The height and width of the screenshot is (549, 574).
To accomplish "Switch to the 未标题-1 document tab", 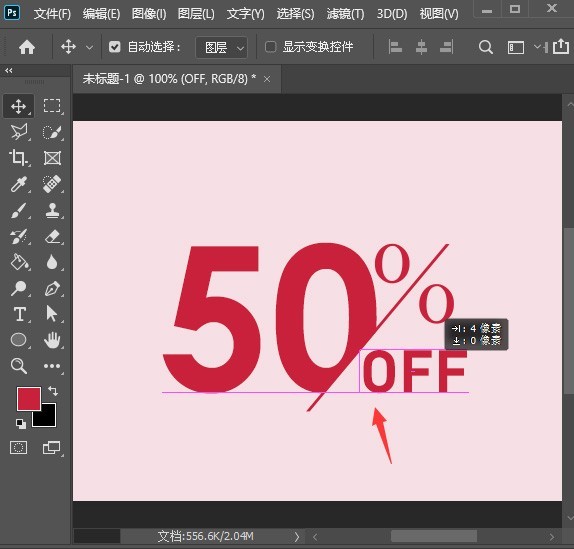I will click(x=169, y=79).
